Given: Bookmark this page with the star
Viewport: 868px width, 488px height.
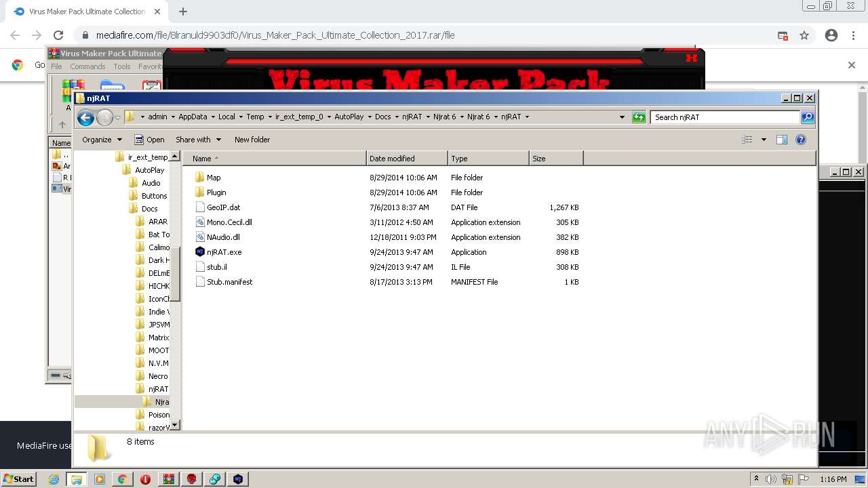Looking at the screenshot, I should (x=804, y=35).
